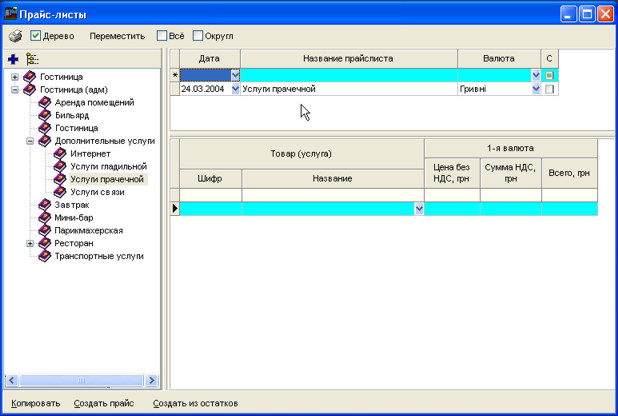Click the book icon beside Парикмахерская
Screen dimensions: 618x416
tap(44, 230)
